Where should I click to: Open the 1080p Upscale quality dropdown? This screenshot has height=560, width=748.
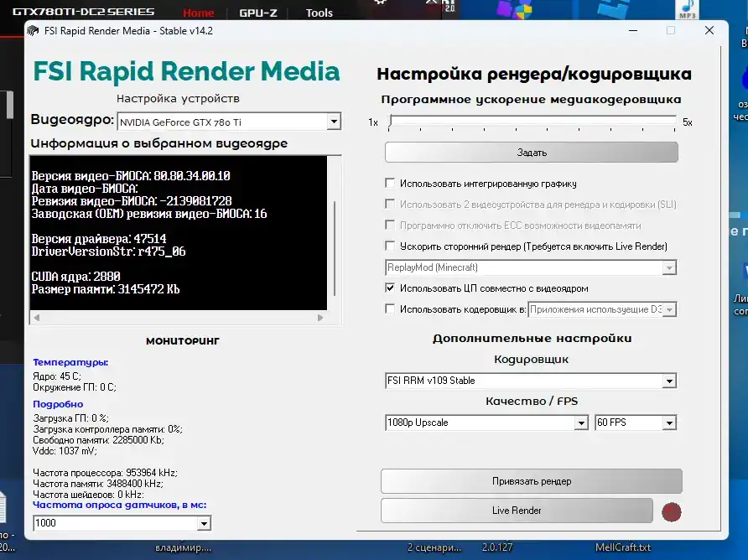pyautogui.click(x=581, y=423)
